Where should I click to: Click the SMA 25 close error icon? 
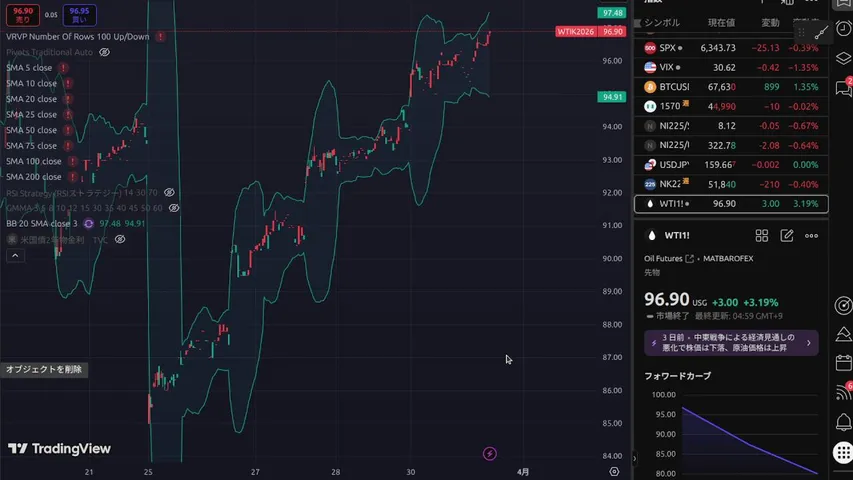pyautogui.click(x=67, y=114)
